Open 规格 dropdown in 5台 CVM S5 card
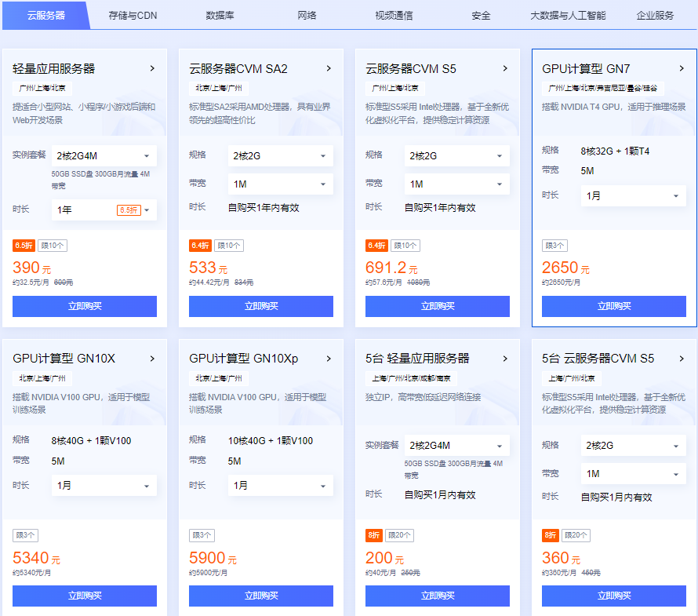Screen dimensions: 698x616 click(x=633, y=446)
